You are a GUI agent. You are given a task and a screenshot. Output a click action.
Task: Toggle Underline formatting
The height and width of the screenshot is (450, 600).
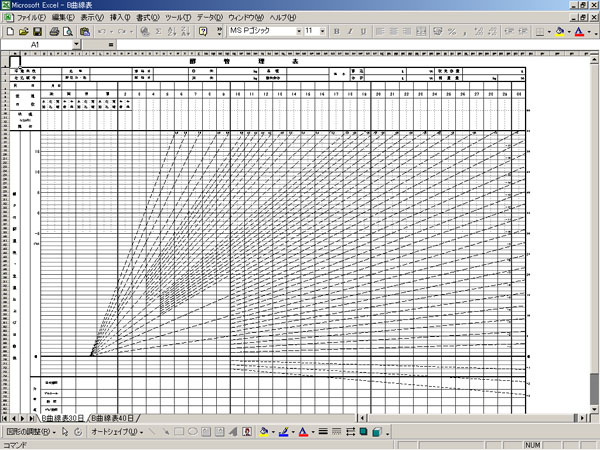pyautogui.click(x=365, y=32)
